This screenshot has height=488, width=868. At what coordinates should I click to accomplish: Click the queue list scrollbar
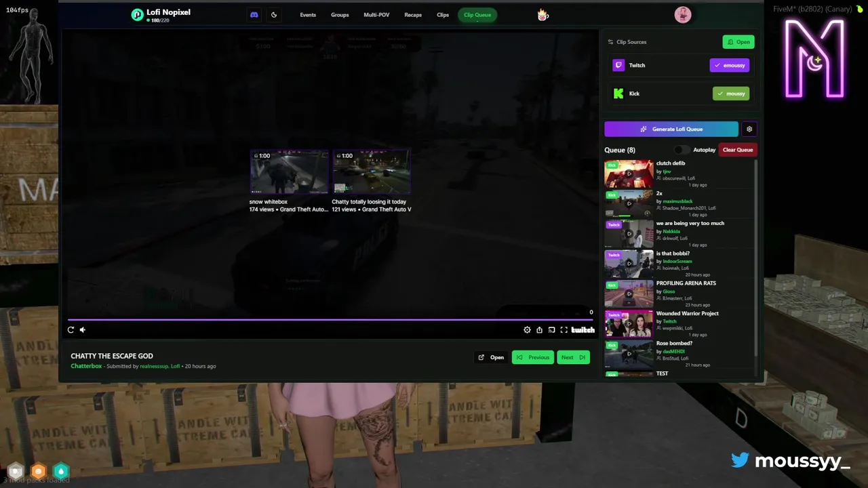[x=755, y=258]
